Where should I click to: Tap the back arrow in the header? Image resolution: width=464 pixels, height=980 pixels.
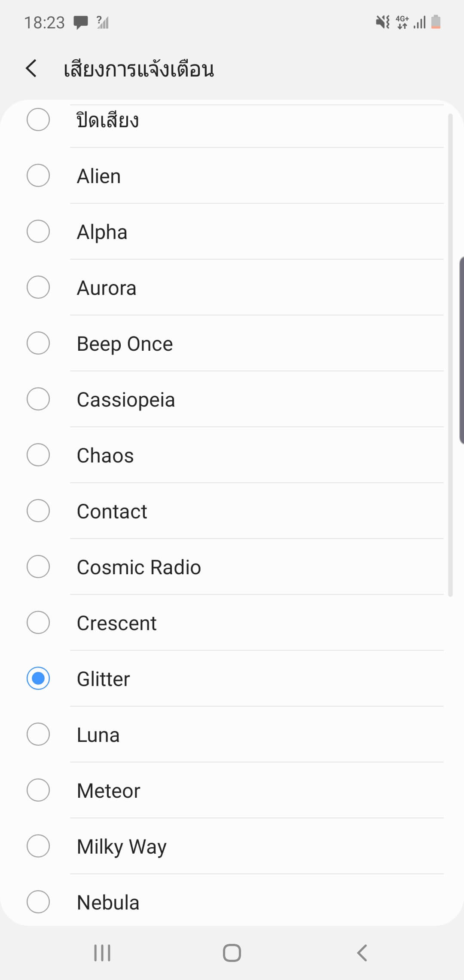31,69
